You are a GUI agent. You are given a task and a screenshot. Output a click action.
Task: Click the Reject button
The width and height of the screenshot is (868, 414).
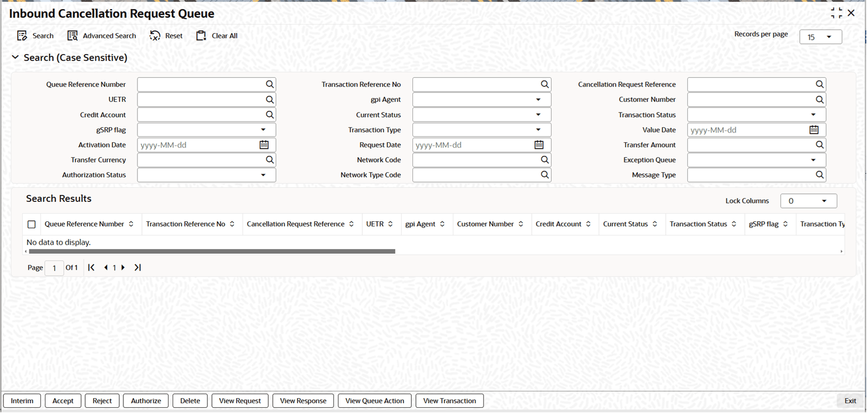pyautogui.click(x=102, y=401)
